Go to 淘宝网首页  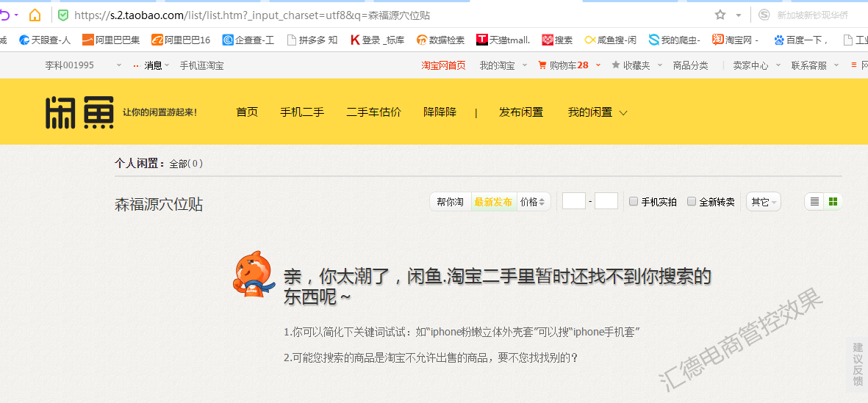point(443,65)
